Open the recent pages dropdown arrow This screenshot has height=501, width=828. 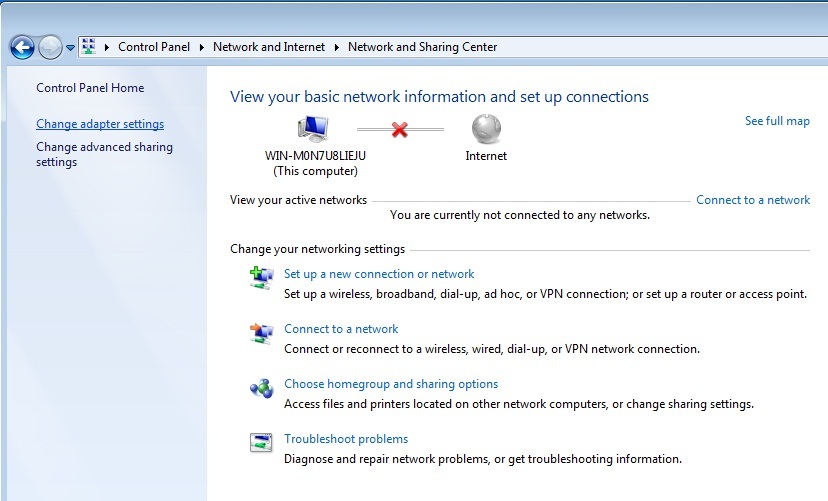pyautogui.click(x=70, y=48)
